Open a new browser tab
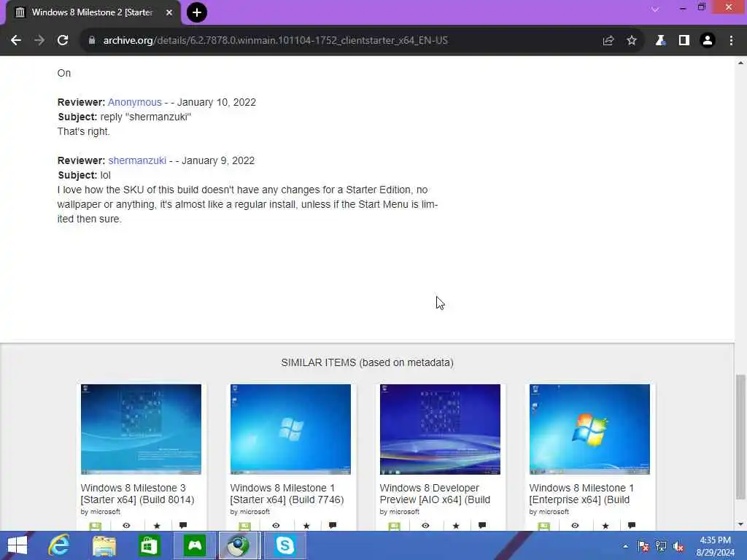The width and height of the screenshot is (747, 560). (197, 12)
